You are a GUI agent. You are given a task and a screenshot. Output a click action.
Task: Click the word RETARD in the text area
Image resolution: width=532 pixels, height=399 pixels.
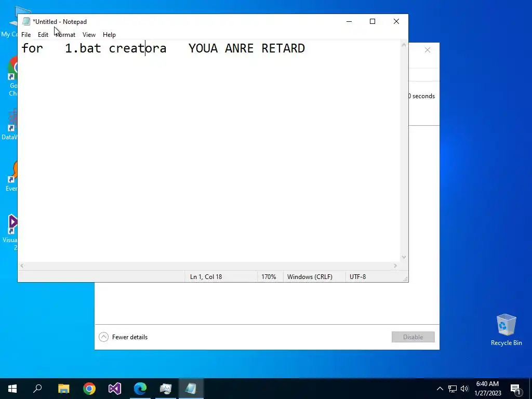click(283, 48)
